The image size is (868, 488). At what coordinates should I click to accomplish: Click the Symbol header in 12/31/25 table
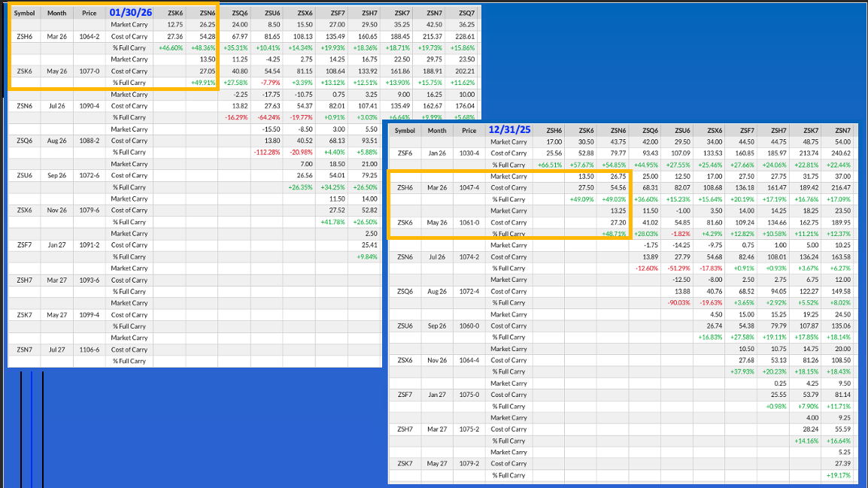405,131
